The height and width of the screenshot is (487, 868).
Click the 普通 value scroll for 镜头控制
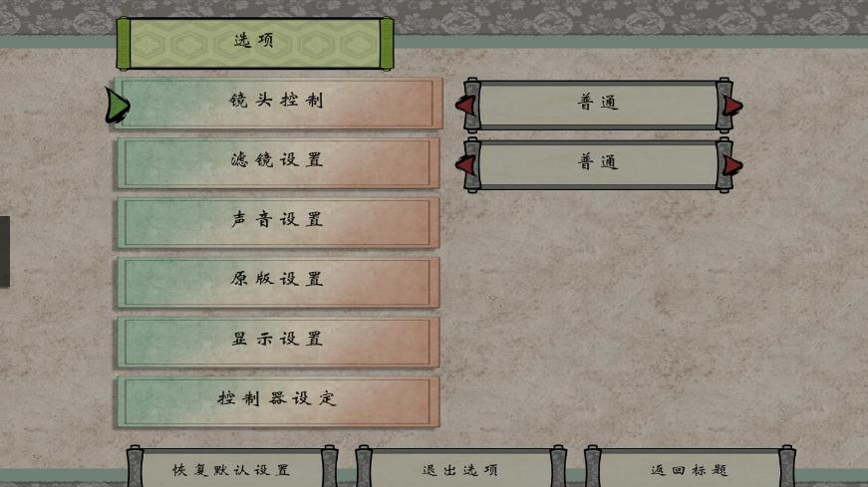pos(598,105)
